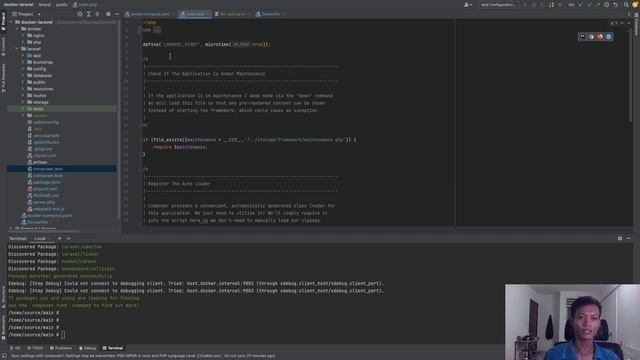The height and width of the screenshot is (360, 640).
Task: Open the Terminal tool window at bottom
Action: 113,348
